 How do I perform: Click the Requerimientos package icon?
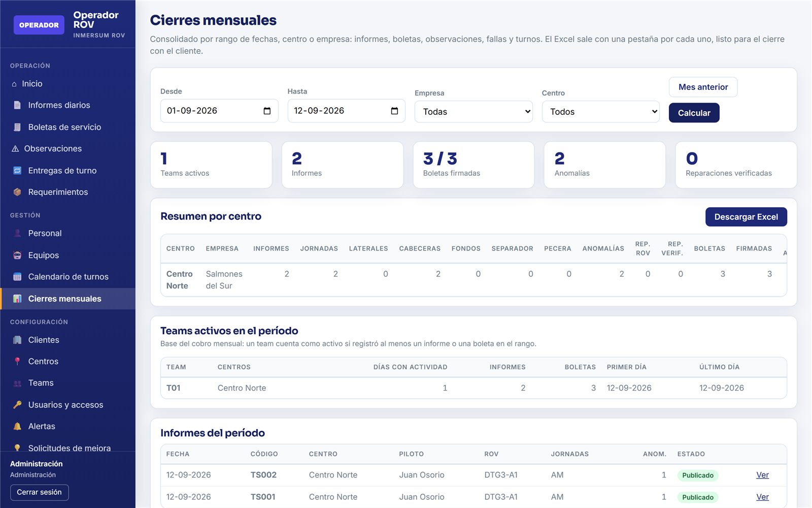(x=17, y=192)
